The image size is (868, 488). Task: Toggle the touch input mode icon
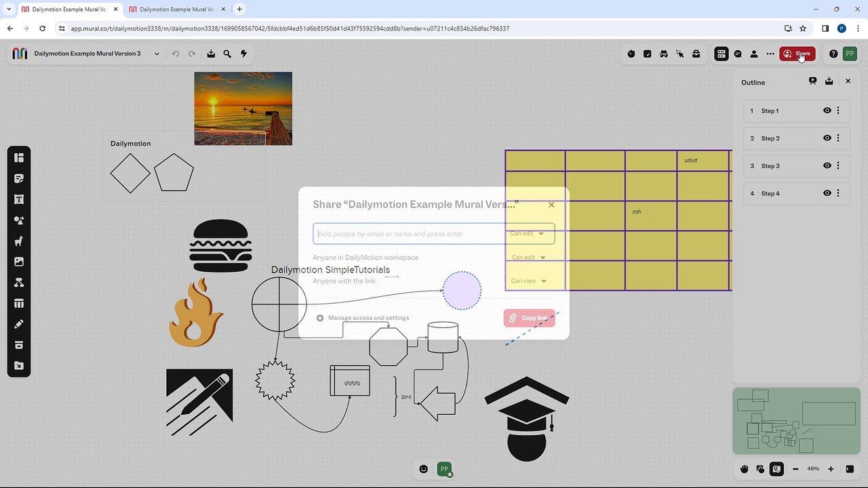tap(760, 469)
